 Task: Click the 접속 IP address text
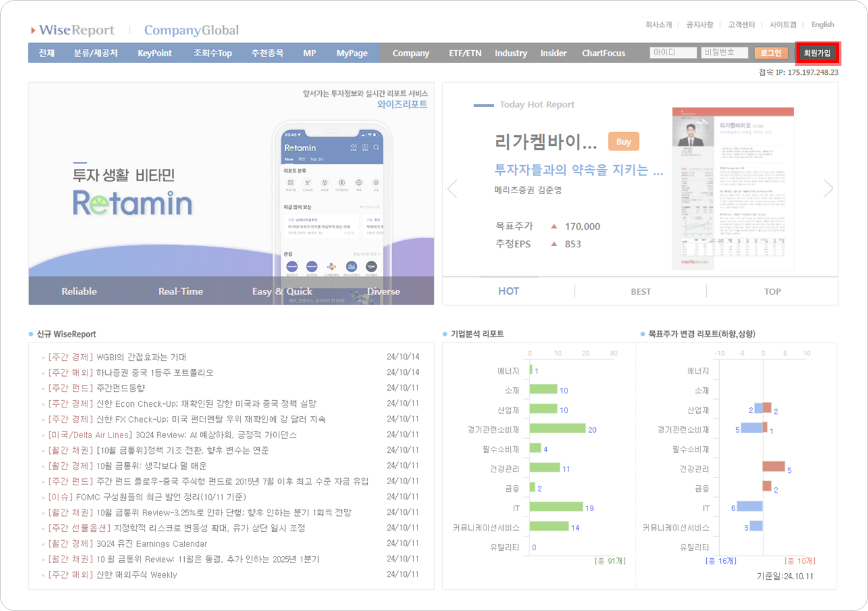[x=798, y=73]
